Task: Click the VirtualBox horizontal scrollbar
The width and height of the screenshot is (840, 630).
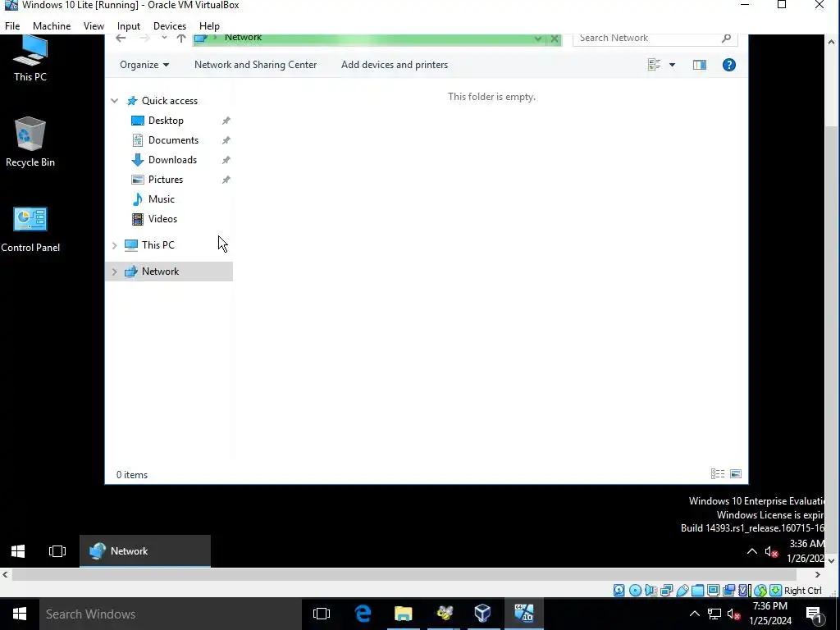Action: (x=404, y=574)
